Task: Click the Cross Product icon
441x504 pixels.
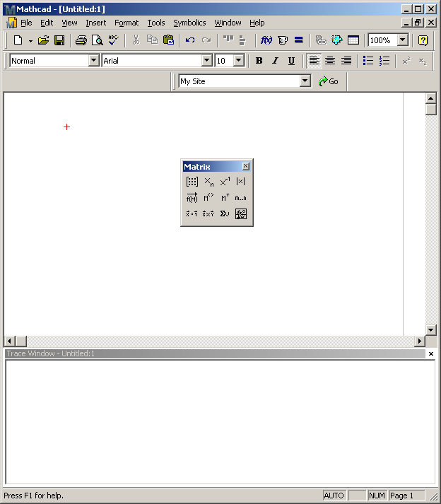Action: point(208,213)
